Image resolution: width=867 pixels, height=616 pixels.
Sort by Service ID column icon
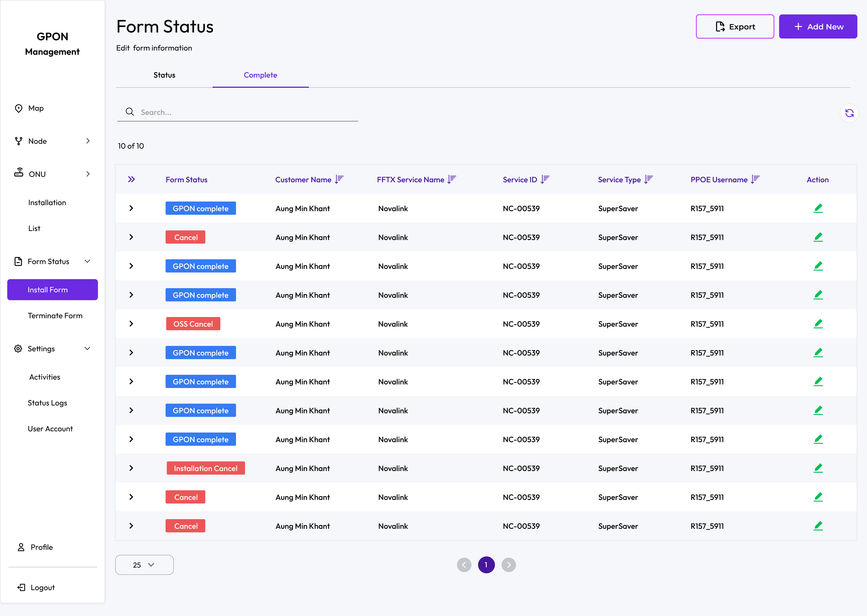tap(545, 179)
